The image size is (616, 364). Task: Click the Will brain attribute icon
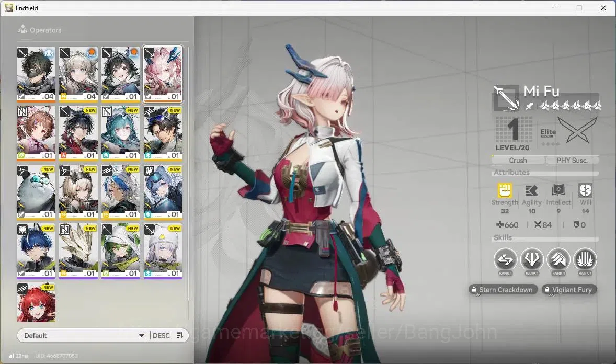[x=585, y=190]
